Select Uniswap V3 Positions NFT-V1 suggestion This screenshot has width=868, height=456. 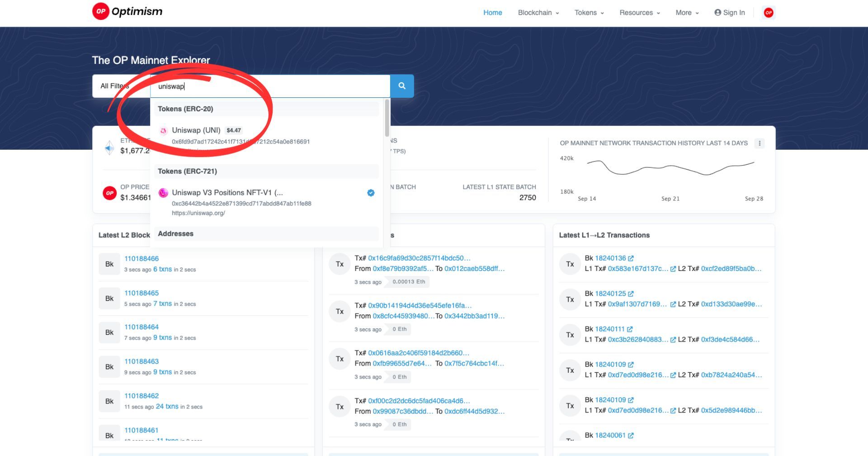click(267, 202)
